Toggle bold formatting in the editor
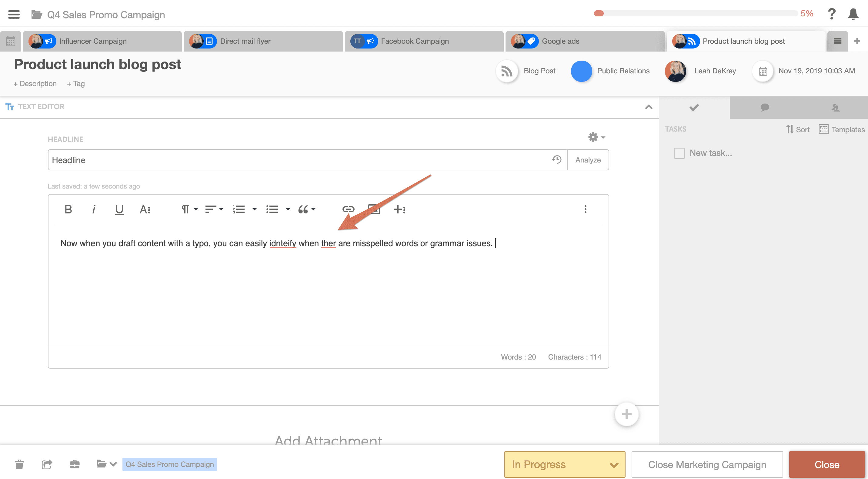Screen dimensions: 868x479 [68, 209]
